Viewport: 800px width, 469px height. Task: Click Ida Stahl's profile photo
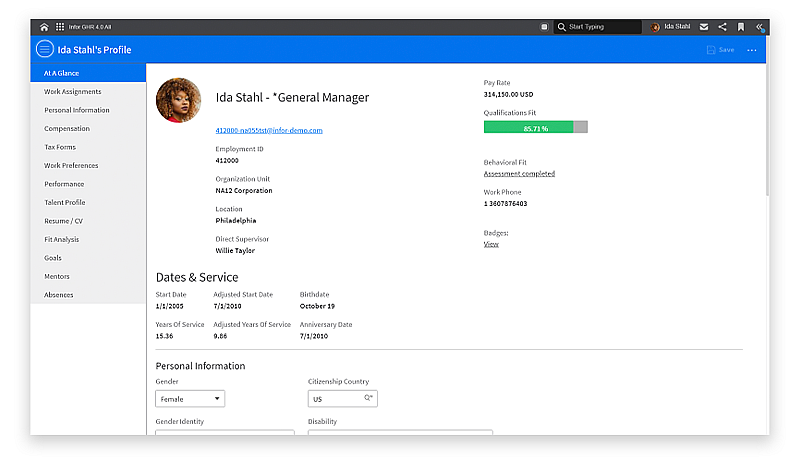point(178,100)
